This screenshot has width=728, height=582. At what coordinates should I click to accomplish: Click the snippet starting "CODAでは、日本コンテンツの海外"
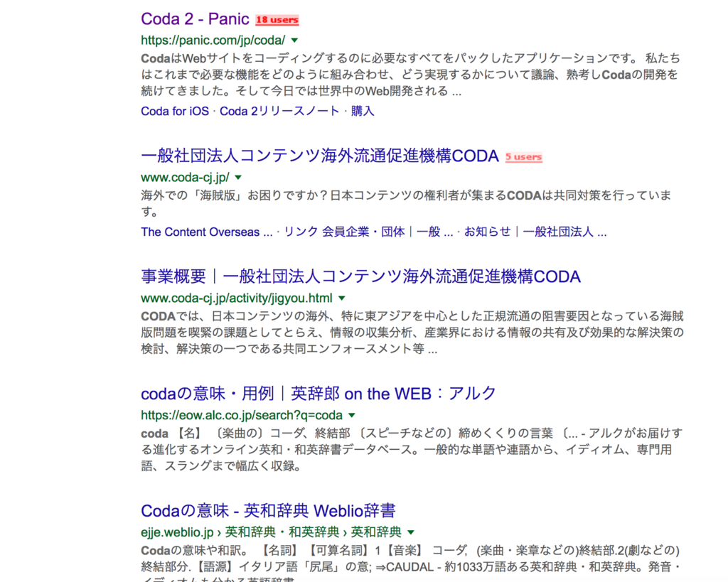coord(412,333)
